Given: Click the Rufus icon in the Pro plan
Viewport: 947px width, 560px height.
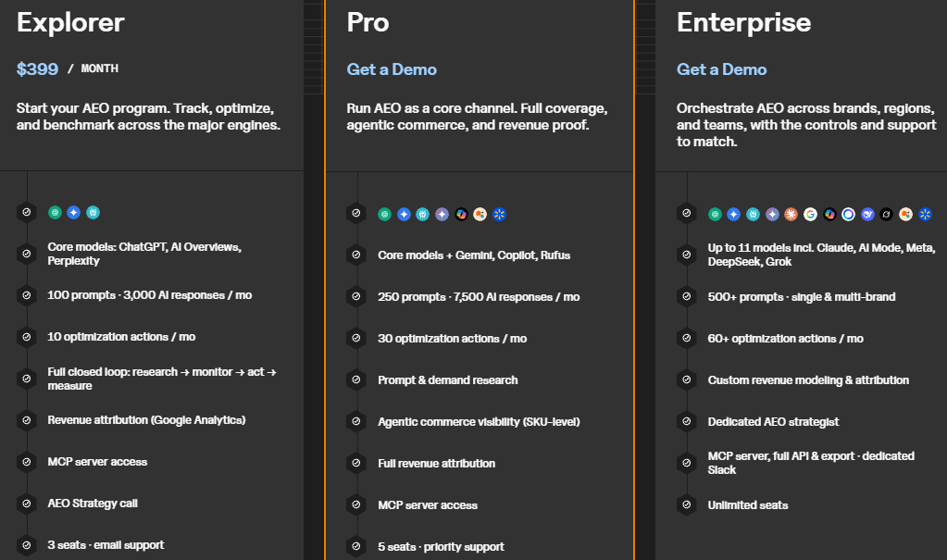Looking at the screenshot, I should point(480,215).
